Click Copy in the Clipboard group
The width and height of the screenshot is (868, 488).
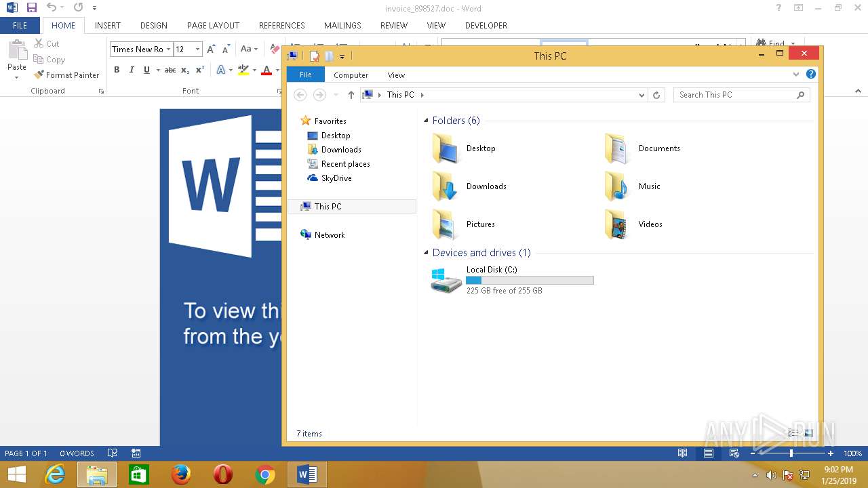tap(49, 60)
